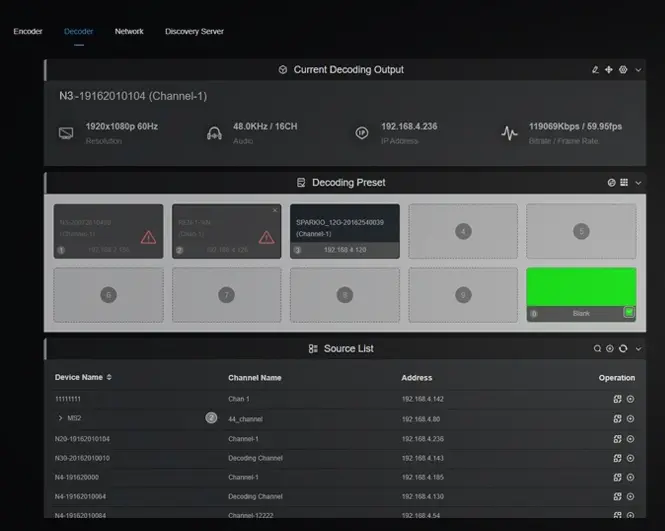
Task: Click the move arrows icon in Current Decoding Output
Action: tap(609, 70)
